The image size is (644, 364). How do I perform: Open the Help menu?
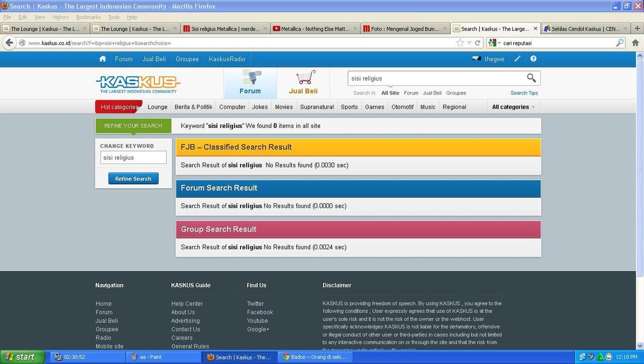coord(132,17)
